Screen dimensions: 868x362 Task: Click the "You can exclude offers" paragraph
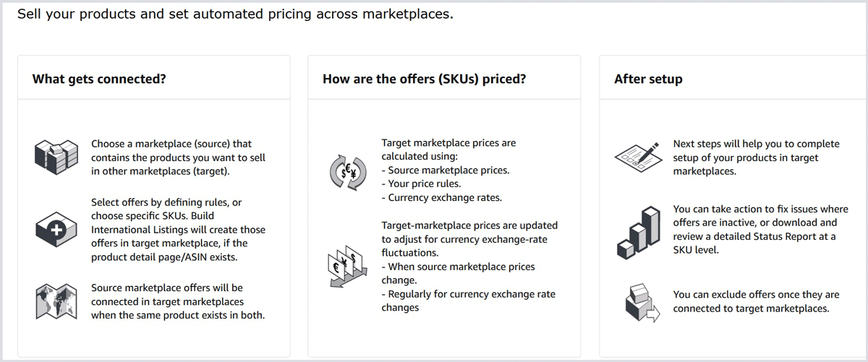tap(756, 301)
